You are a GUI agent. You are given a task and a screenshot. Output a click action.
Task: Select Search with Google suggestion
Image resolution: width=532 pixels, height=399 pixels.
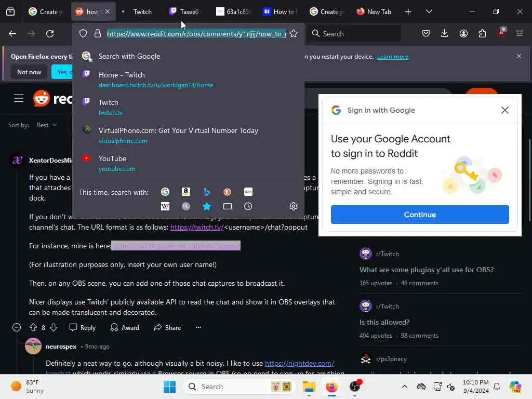click(188, 56)
